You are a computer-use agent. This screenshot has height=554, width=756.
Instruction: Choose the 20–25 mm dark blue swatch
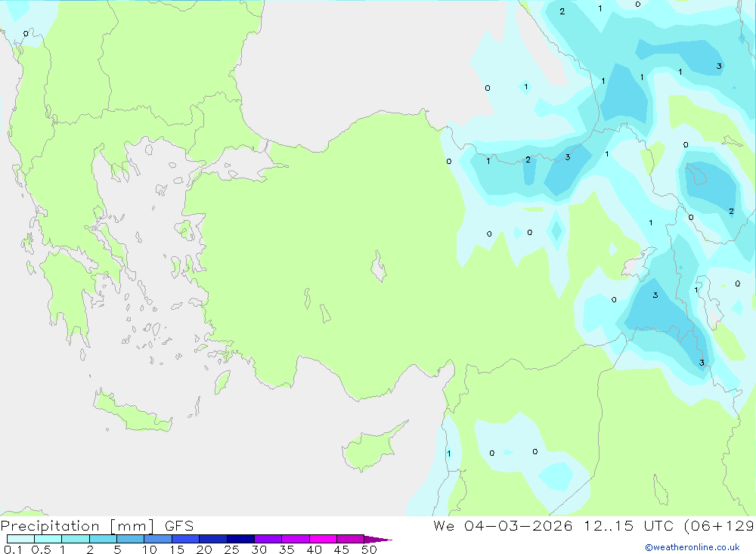coord(213,539)
